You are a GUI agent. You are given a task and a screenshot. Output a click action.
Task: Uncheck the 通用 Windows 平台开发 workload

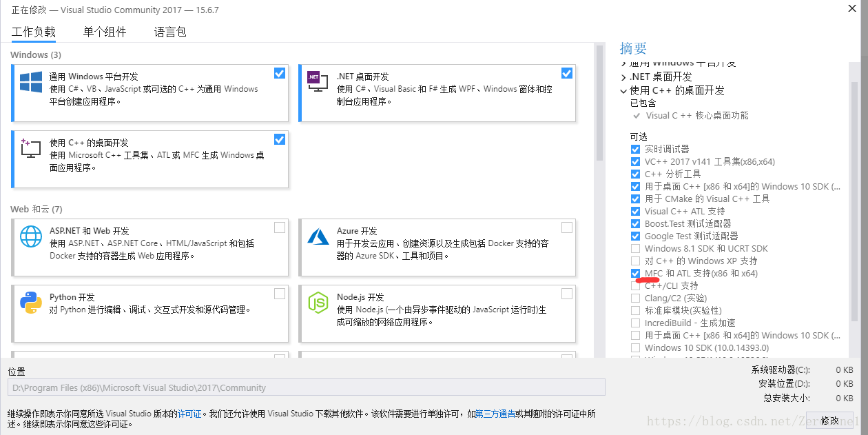279,73
